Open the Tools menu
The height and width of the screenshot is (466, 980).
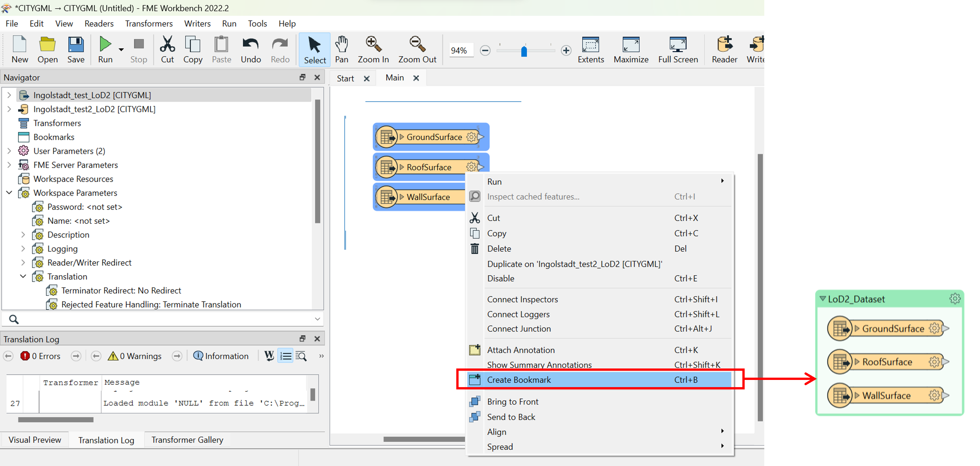click(x=257, y=24)
